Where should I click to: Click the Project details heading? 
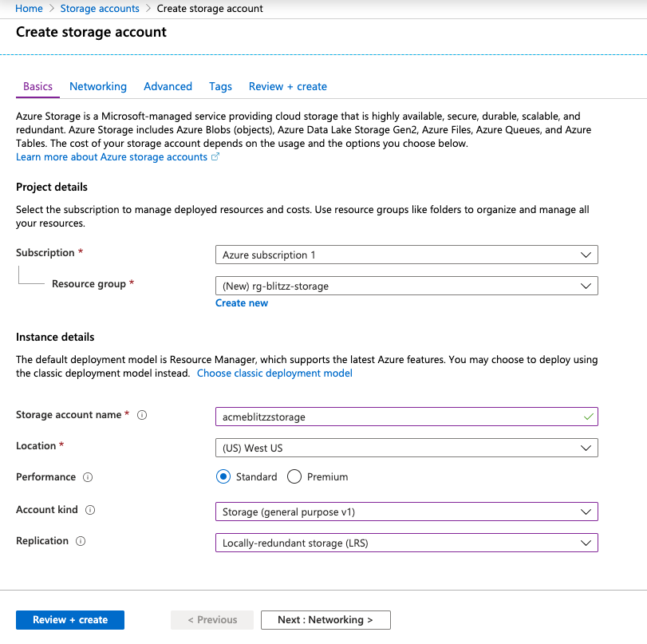tap(52, 187)
